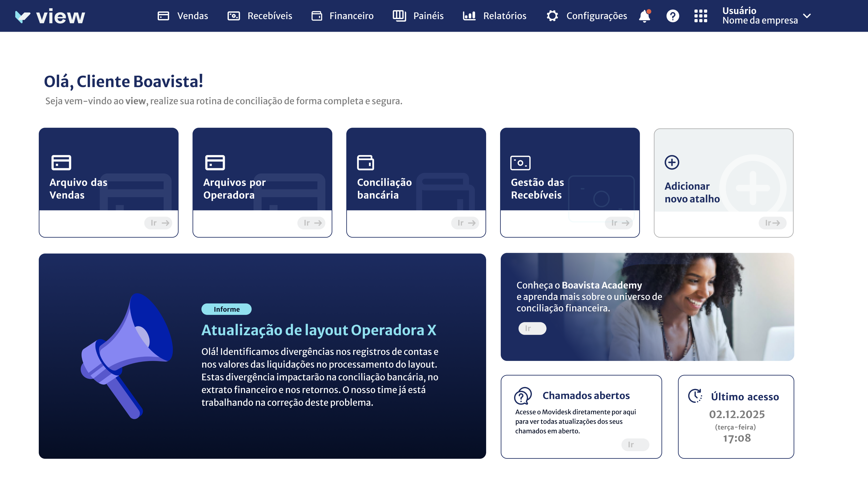The width and height of the screenshot is (868, 488).
Task: Open the apps grid icon
Action: (701, 16)
